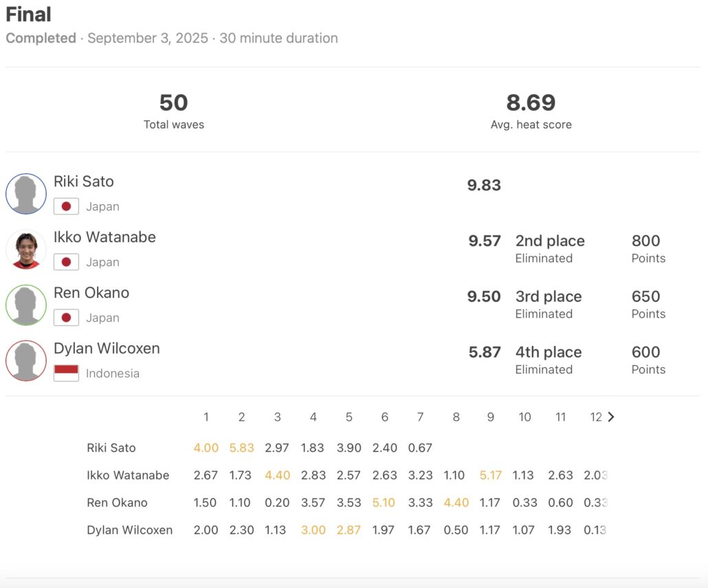Click Dylan Wilcoxen's highlighted 3.00 wave score

[313, 530]
